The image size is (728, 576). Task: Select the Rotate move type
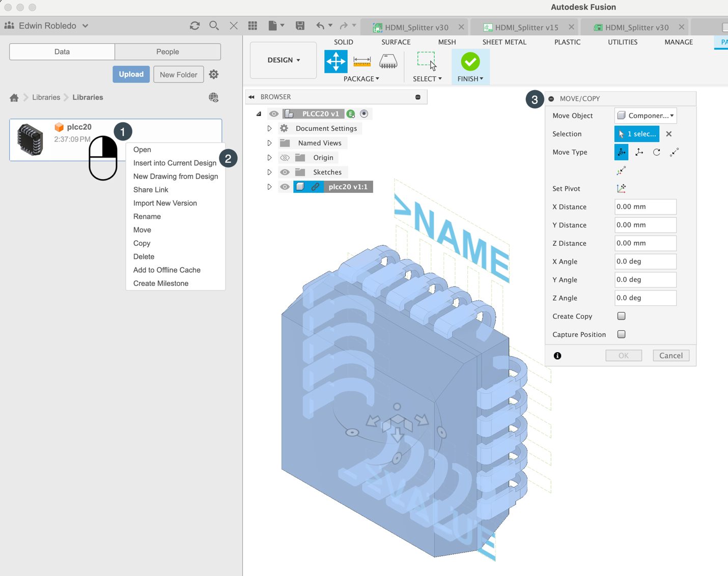(656, 152)
